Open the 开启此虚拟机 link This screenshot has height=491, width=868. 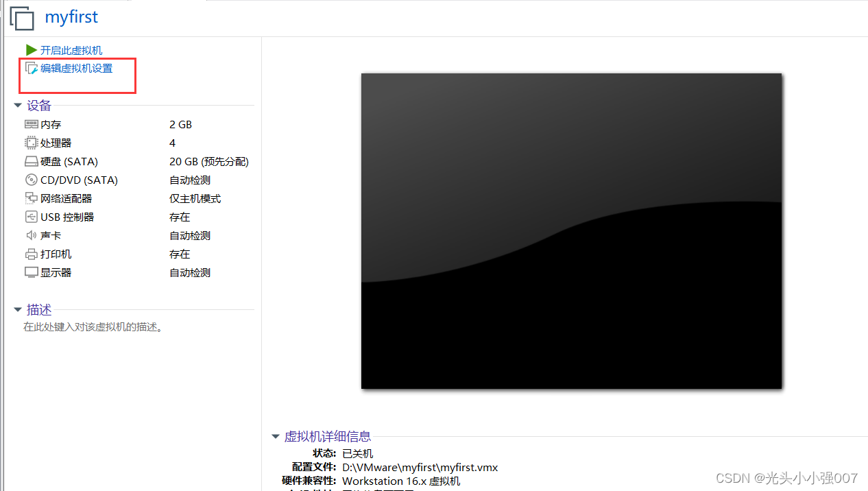click(71, 50)
